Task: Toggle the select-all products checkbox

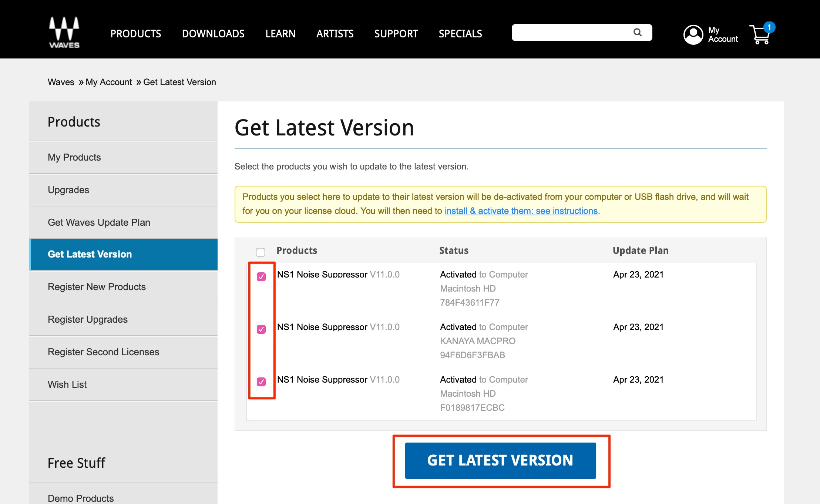Action: (x=261, y=252)
